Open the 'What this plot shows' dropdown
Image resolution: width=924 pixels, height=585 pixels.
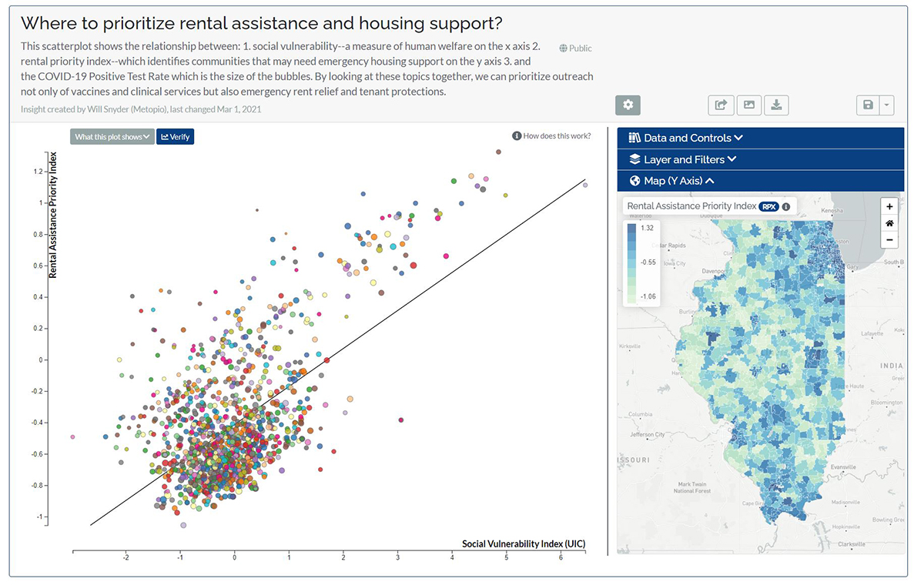click(112, 137)
